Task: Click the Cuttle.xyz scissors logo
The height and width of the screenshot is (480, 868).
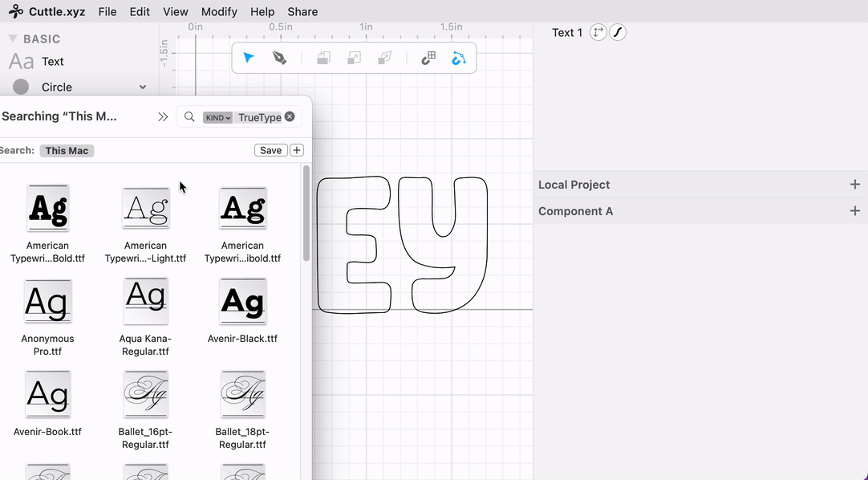Action: click(x=16, y=11)
